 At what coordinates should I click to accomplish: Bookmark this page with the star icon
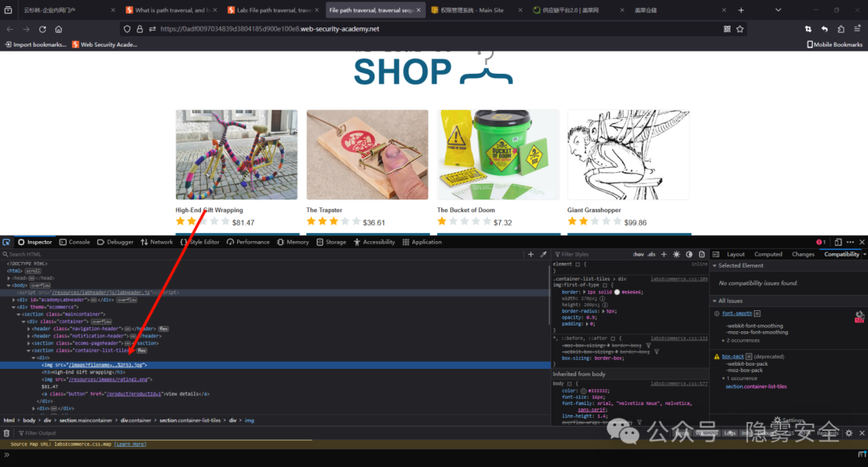[x=740, y=29]
